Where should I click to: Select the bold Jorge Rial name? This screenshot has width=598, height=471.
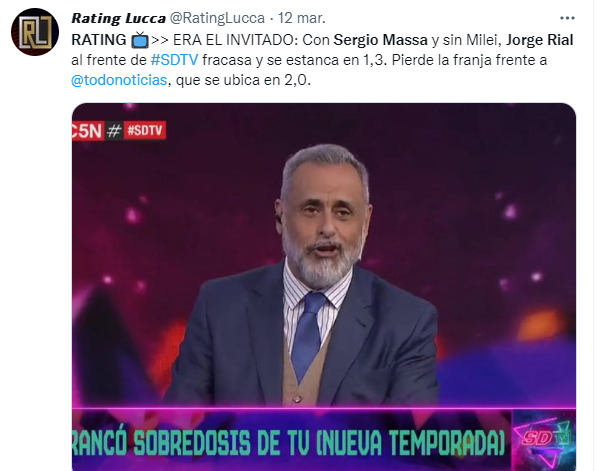540,40
